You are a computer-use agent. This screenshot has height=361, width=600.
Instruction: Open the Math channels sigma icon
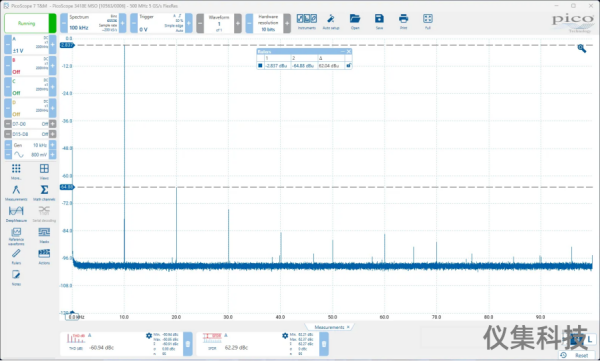pyautogui.click(x=44, y=193)
